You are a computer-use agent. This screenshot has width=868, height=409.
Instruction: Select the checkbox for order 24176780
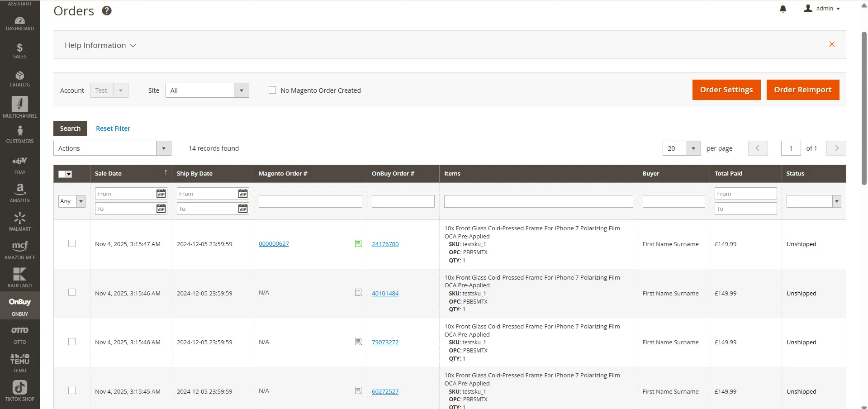point(72,243)
